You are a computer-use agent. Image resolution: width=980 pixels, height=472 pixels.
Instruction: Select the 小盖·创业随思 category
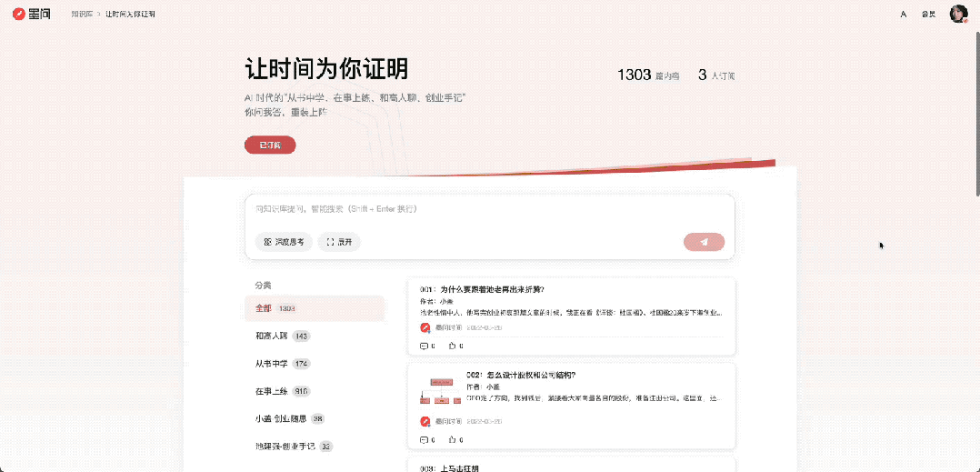315,418
